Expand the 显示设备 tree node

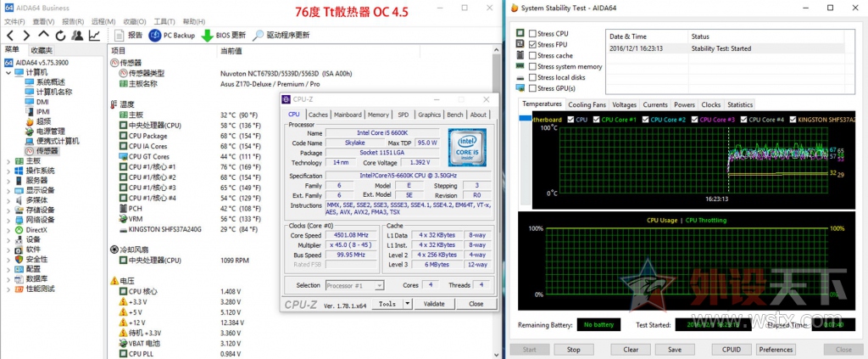point(8,190)
